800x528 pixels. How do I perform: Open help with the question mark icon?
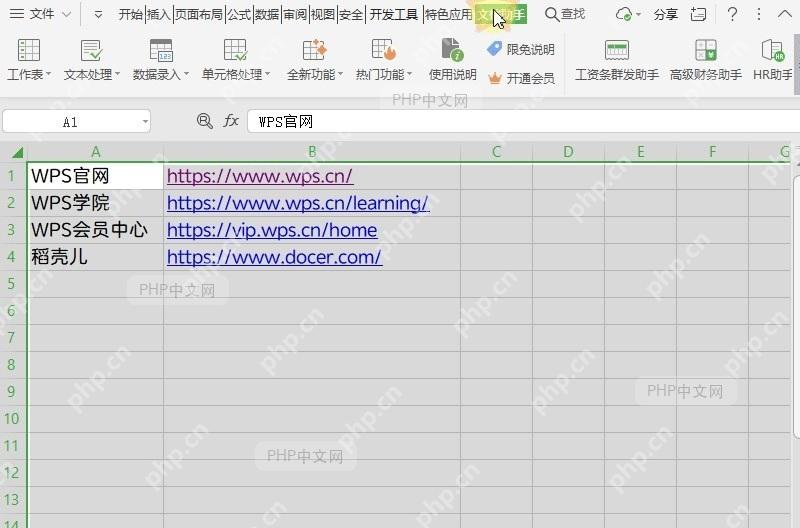coord(732,14)
